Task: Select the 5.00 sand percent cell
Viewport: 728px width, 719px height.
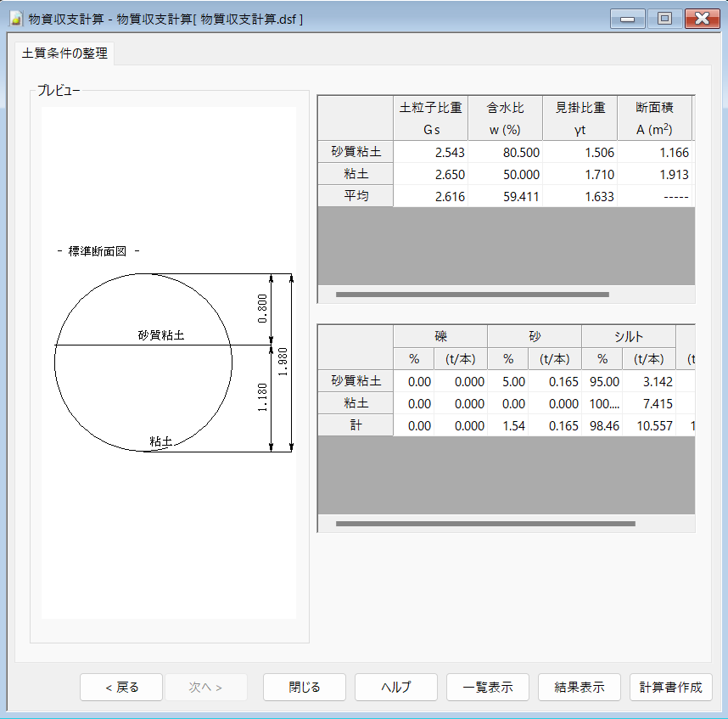Action: [x=508, y=382]
